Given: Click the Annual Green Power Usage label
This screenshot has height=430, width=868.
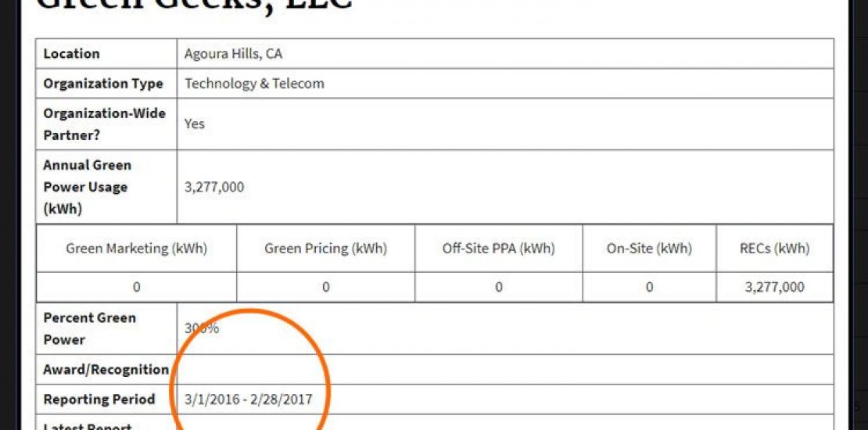Looking at the screenshot, I should [87, 187].
